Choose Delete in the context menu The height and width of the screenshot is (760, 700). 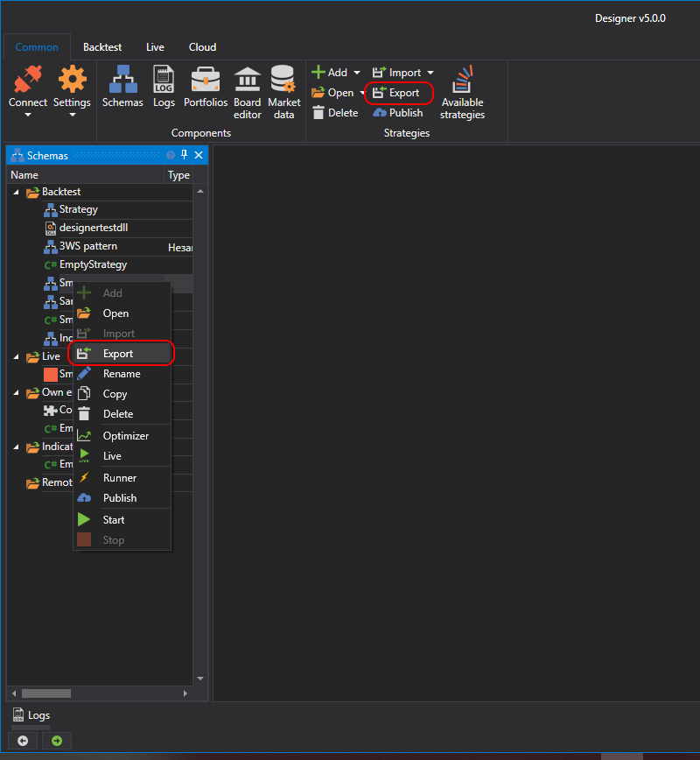coord(122,414)
